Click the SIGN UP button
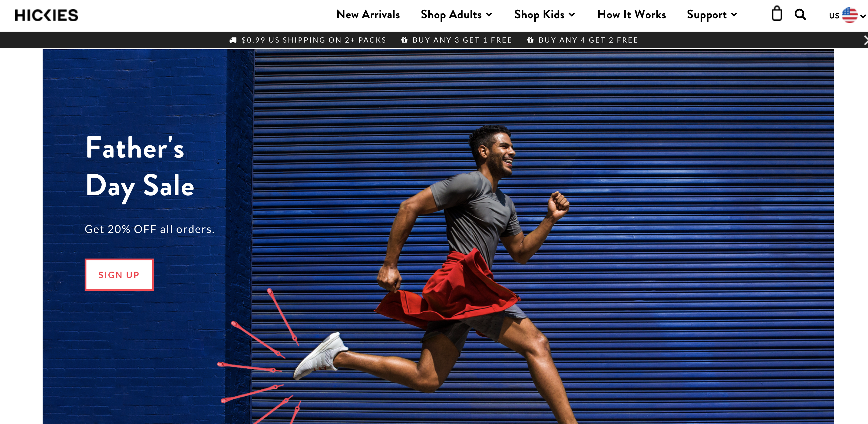 tap(119, 274)
